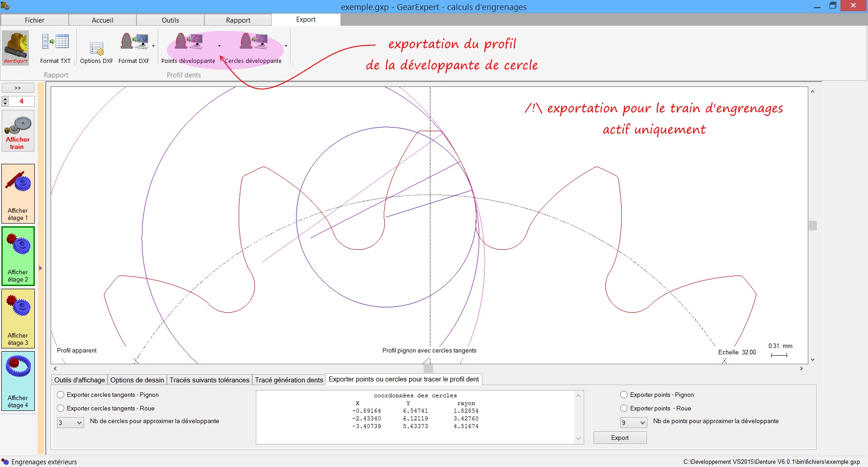Image resolution: width=868 pixels, height=467 pixels.
Task: Select Exporter points - Pignon
Action: point(657,395)
